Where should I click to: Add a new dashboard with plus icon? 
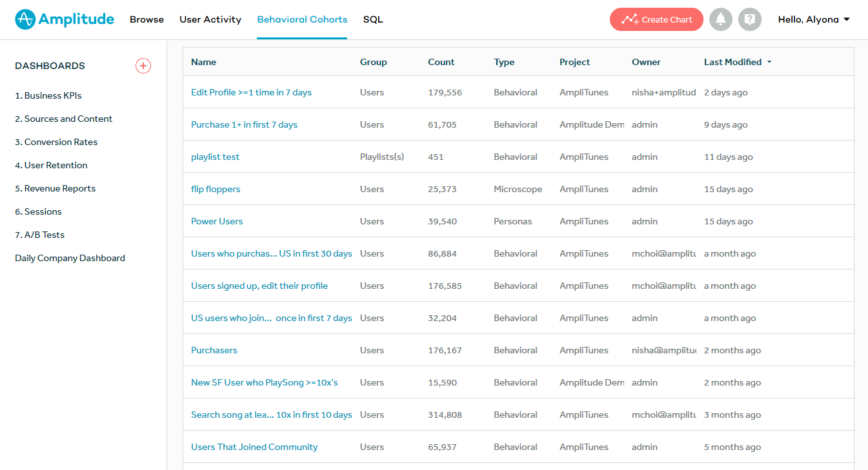pyautogui.click(x=143, y=66)
